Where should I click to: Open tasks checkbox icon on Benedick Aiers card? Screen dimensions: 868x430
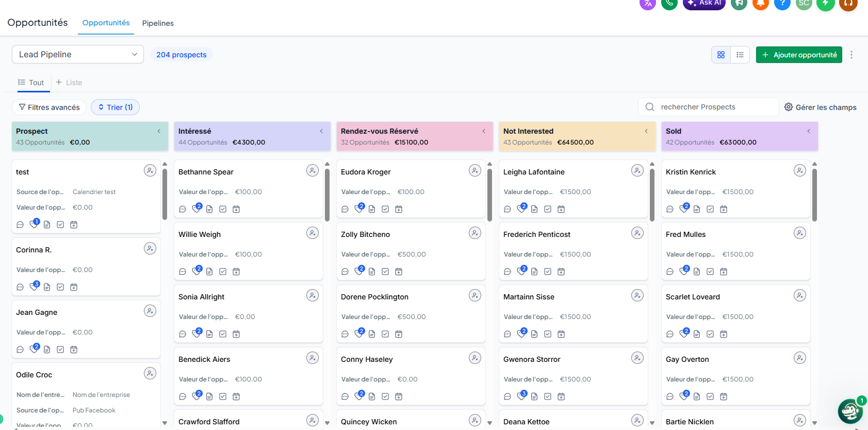[223, 396]
